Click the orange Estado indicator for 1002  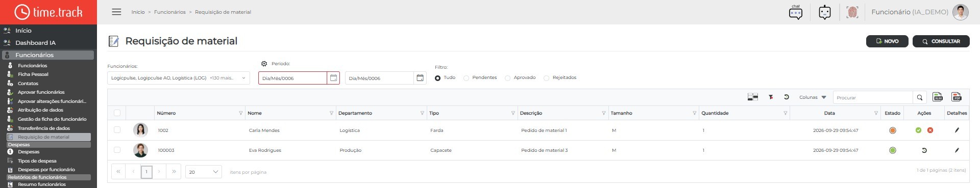pos(893,130)
